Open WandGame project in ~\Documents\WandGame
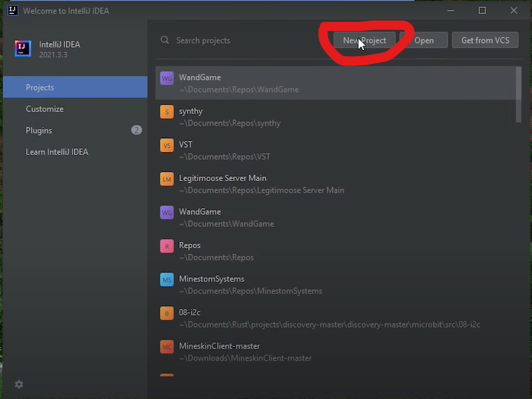This screenshot has width=532, height=399. 335,217
